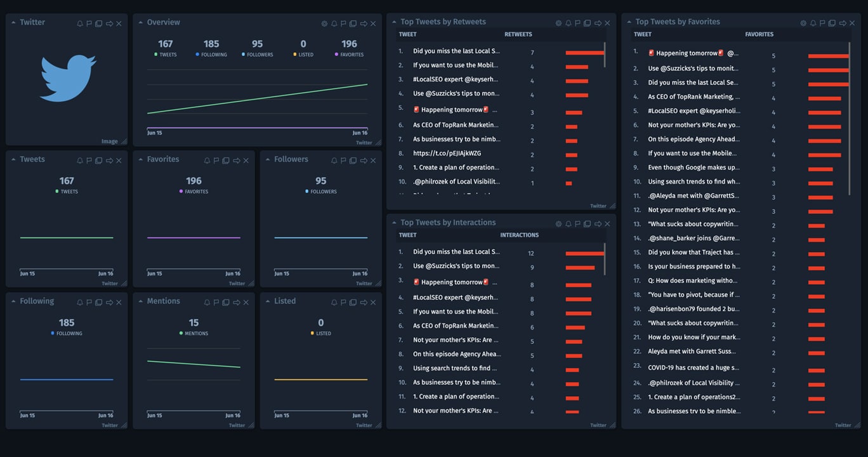Click the export arrow on Tweets widget
The height and width of the screenshot is (457, 868).
click(109, 161)
